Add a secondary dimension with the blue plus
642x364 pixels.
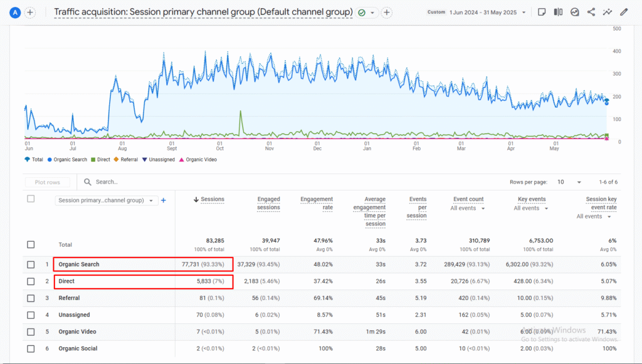164,200
